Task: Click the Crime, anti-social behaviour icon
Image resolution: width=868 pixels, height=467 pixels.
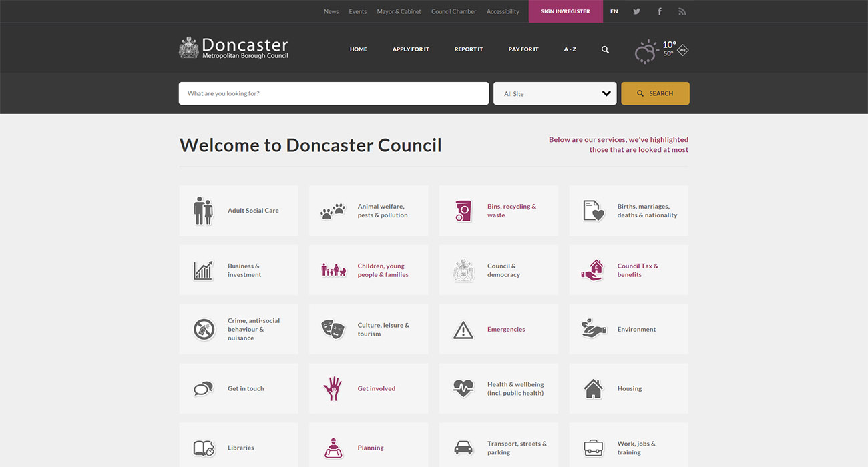Action: click(204, 330)
